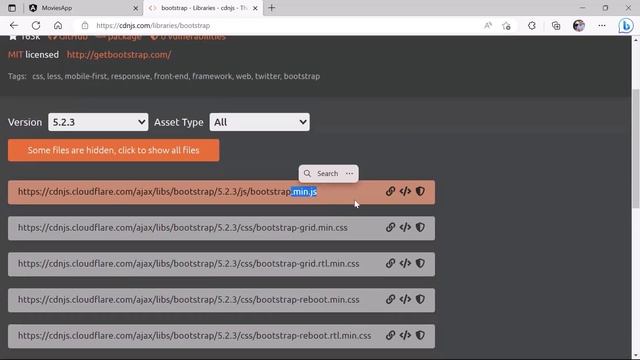The image size is (640, 360).
Task: Add this page to favorites
Action: click(x=507, y=26)
